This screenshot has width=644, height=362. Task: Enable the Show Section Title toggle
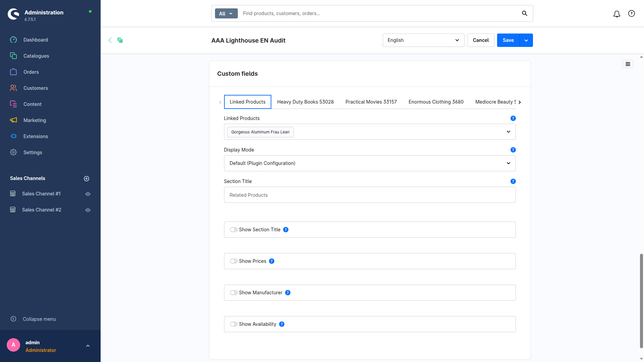[233, 230]
